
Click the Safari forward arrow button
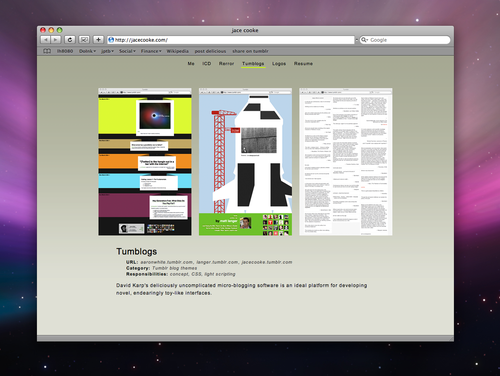point(56,40)
